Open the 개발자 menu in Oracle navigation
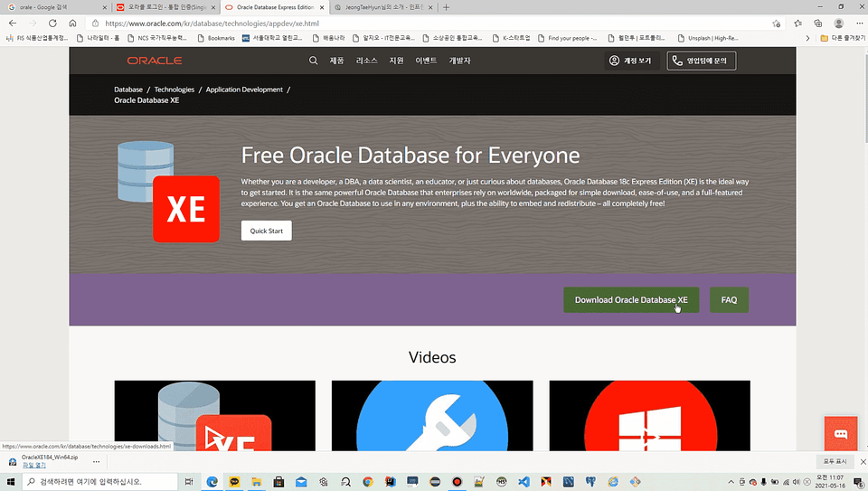The image size is (868, 491). click(x=459, y=61)
